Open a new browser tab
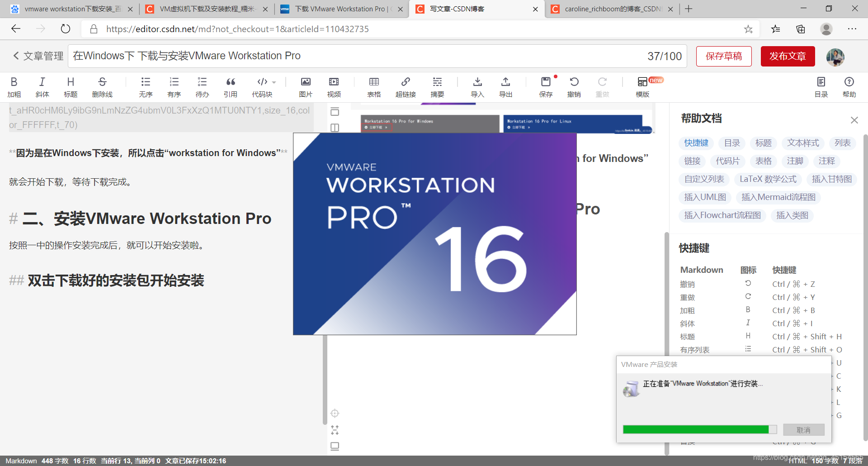The width and height of the screenshot is (868, 466). (689, 9)
